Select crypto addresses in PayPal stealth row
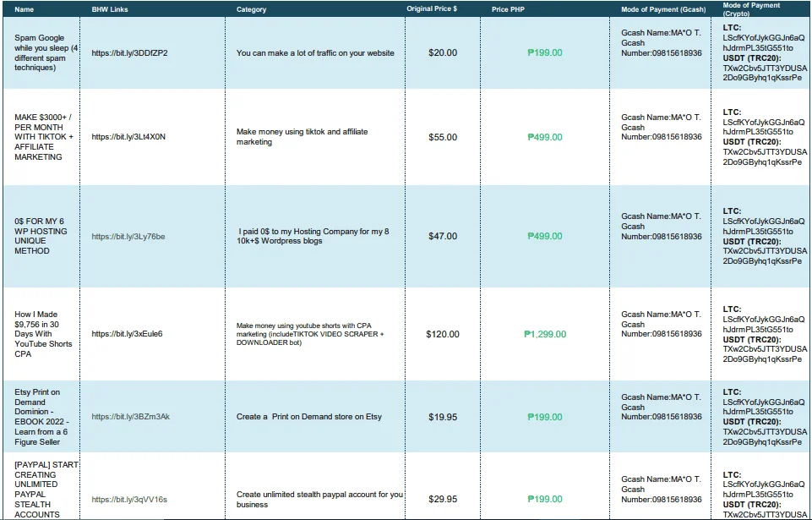The image size is (812, 520). [765, 495]
